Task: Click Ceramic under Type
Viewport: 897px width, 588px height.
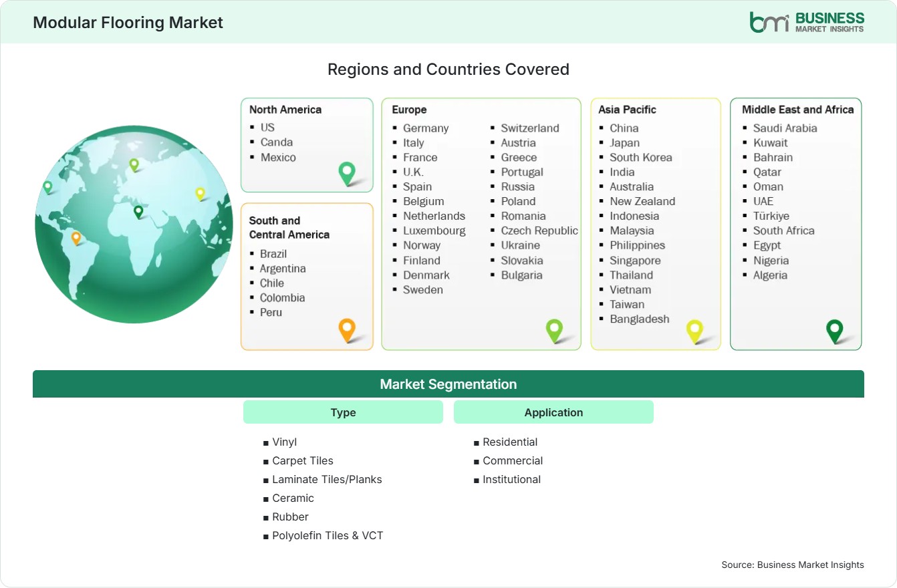Action: [293, 498]
